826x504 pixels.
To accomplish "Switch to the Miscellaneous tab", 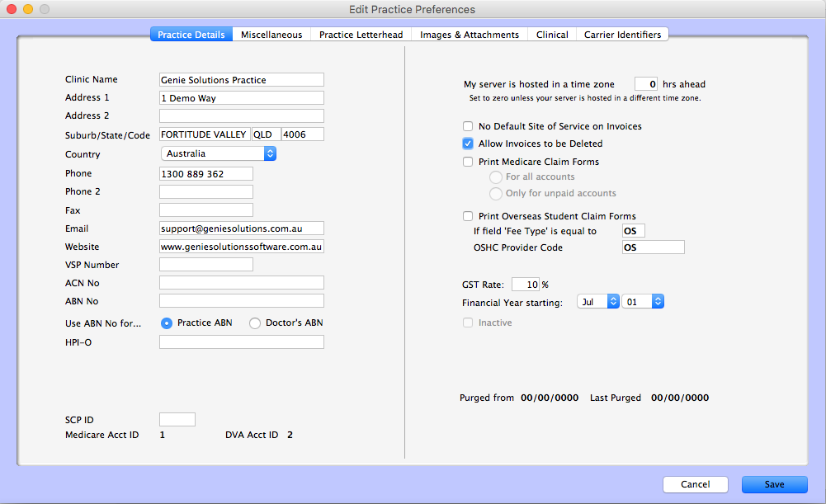I will [x=273, y=34].
